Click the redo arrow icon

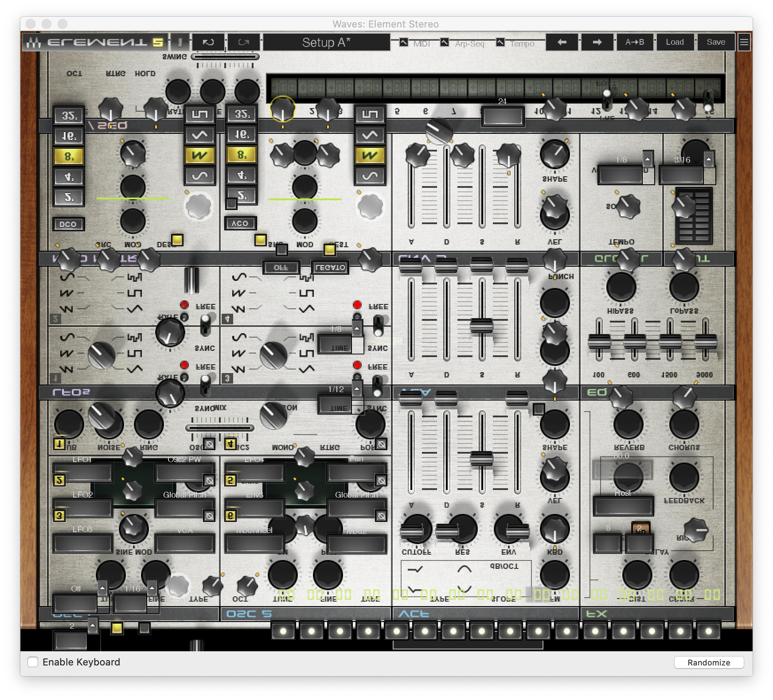(243, 43)
